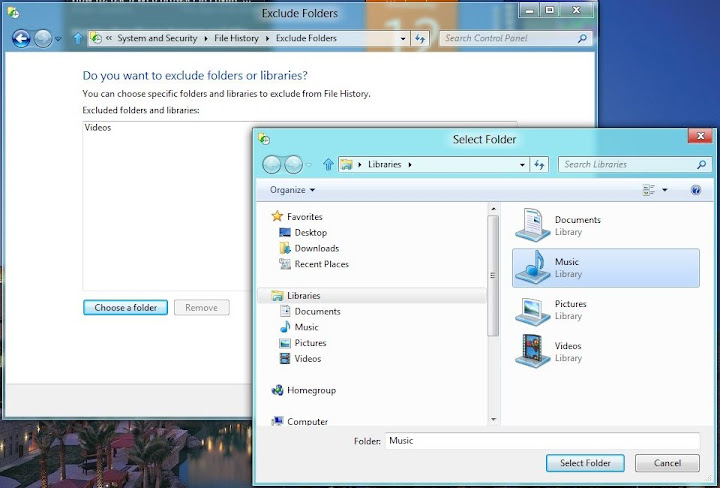
Task: Go up one level in Select Folder dialog
Action: (x=328, y=164)
